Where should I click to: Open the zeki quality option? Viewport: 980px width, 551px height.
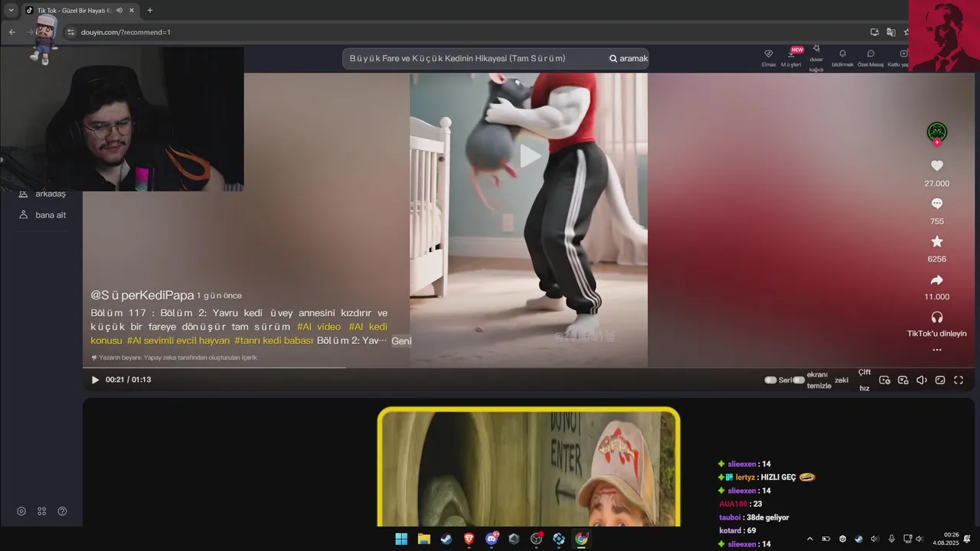(841, 380)
